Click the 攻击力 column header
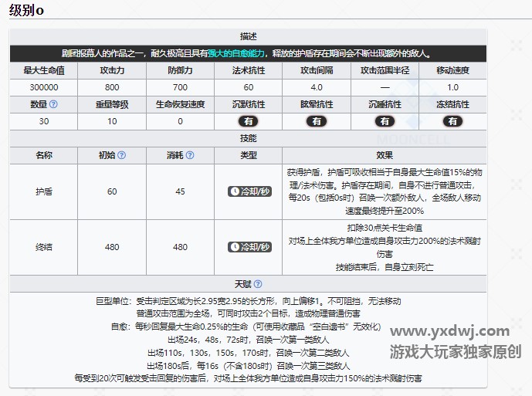 (111, 70)
